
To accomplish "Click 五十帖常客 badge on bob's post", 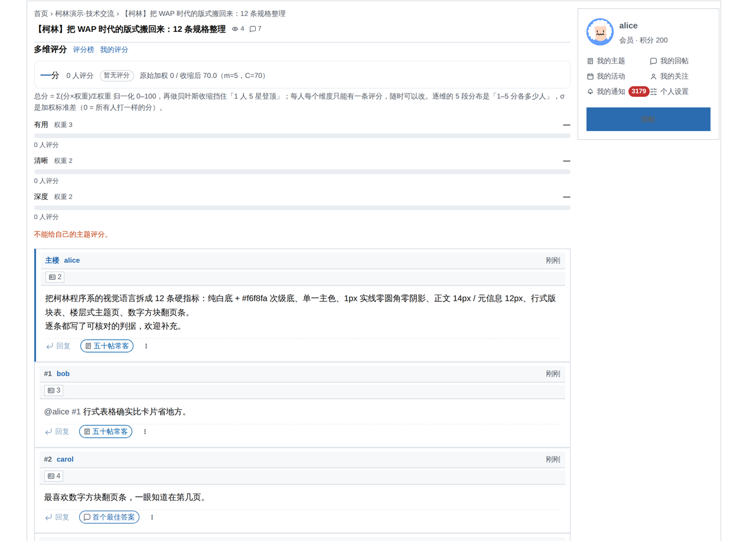I will pos(106,432).
